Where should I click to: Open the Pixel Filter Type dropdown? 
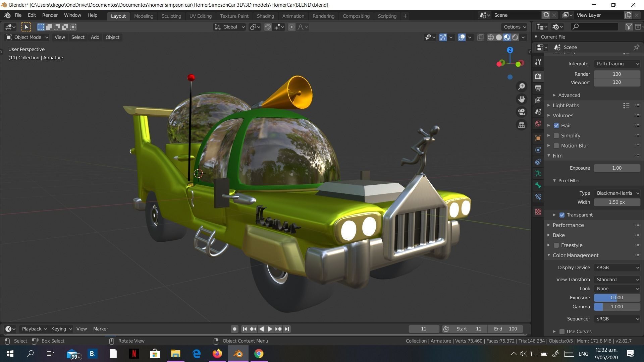point(617,193)
